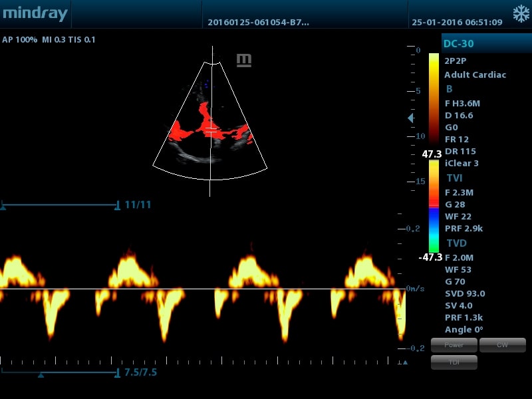Screen dimensions: 532x399
Task: Click the velocity color map bar
Action: coord(434,206)
